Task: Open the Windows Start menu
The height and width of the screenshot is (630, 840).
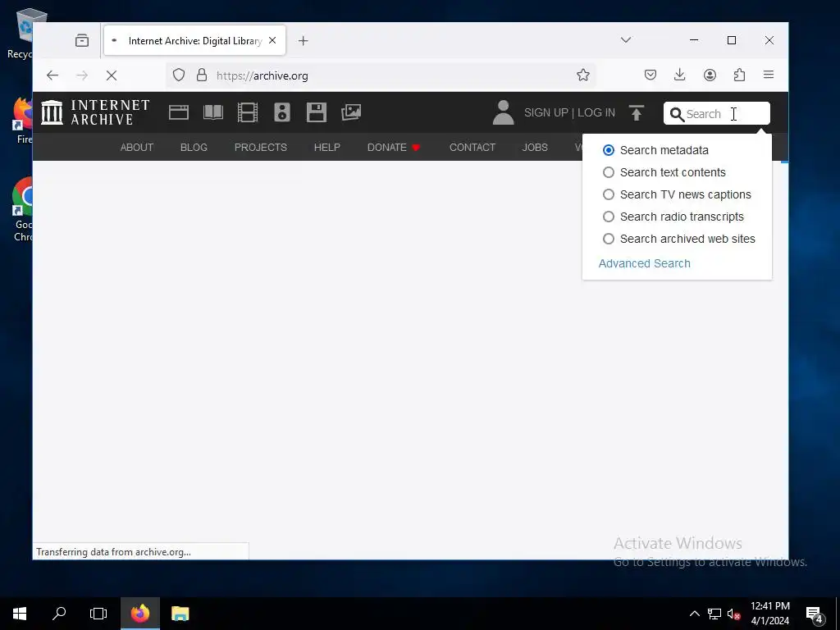Action: pyautogui.click(x=20, y=614)
